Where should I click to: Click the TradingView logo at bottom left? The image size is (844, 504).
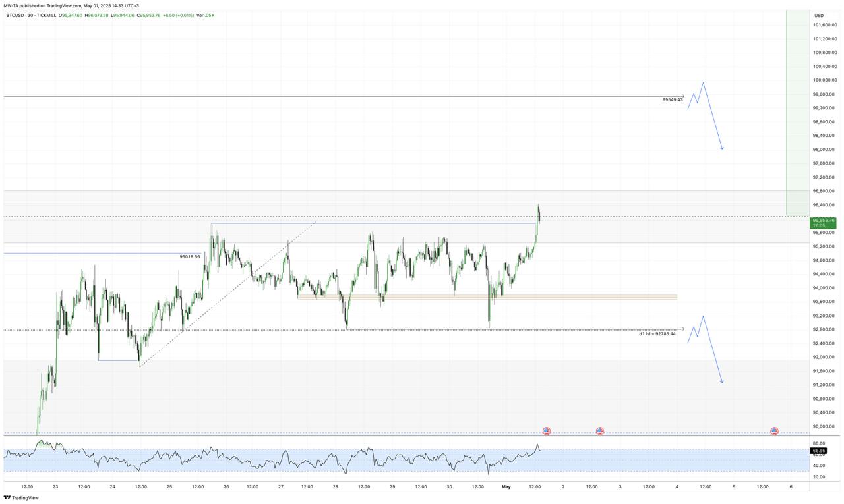(x=21, y=498)
